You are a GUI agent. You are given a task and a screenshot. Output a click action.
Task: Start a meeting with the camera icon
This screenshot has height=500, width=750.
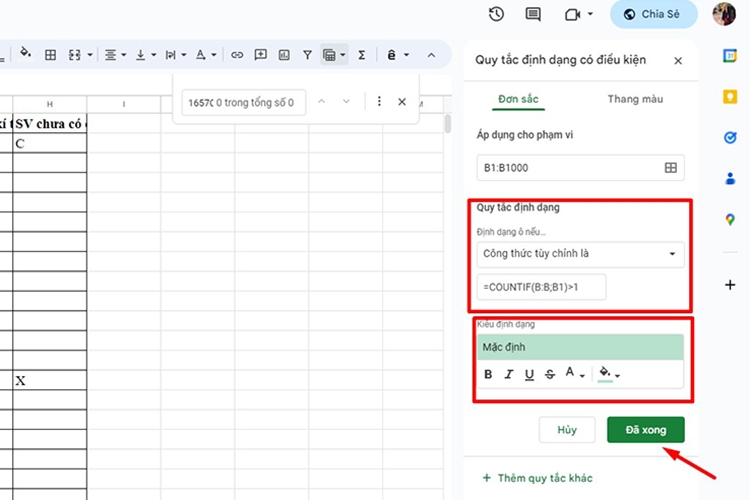[572, 14]
